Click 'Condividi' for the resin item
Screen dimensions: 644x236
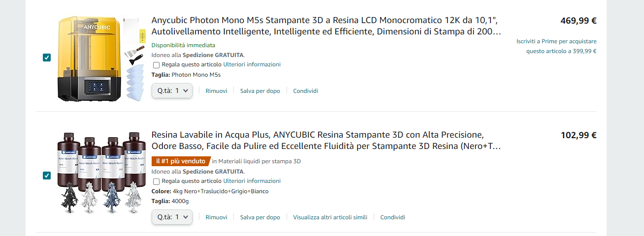(392, 217)
